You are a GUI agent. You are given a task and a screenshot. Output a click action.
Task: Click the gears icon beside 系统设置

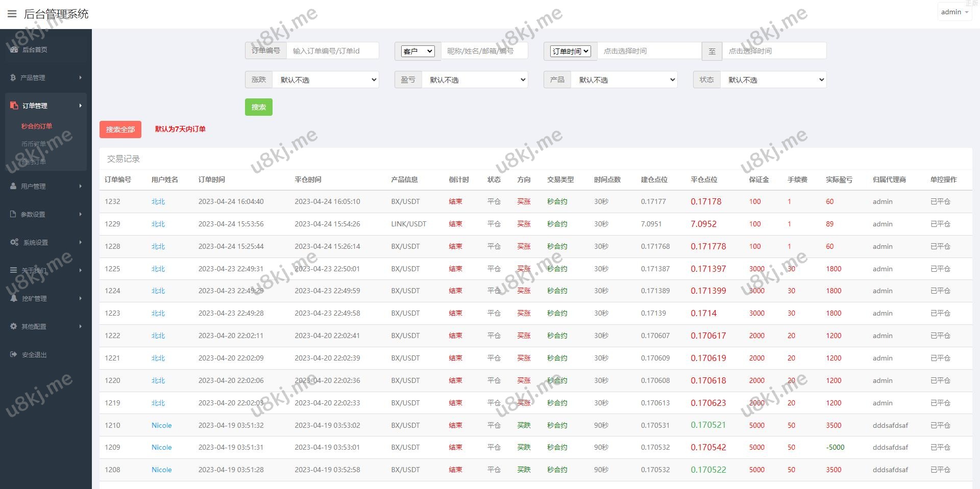[x=14, y=242]
